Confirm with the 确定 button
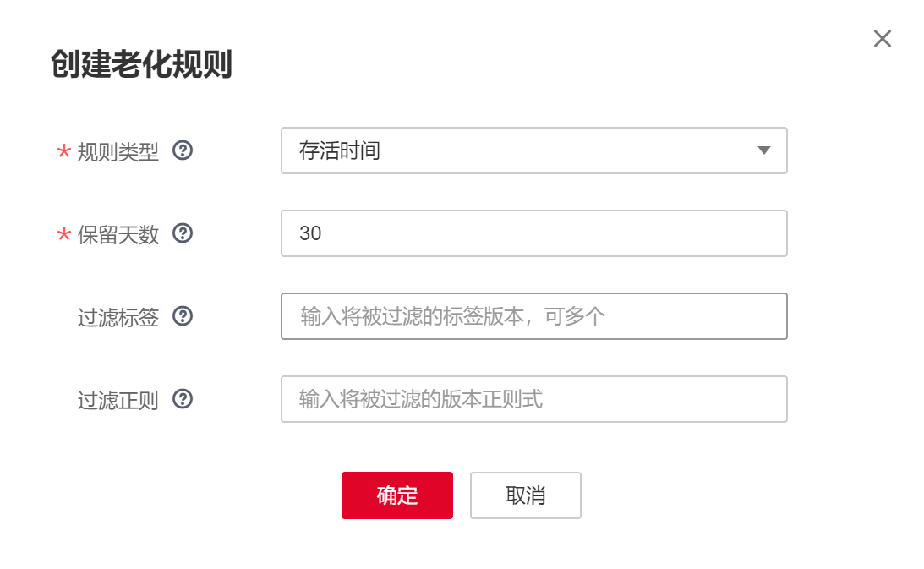The width and height of the screenshot is (924, 569). [x=396, y=495]
